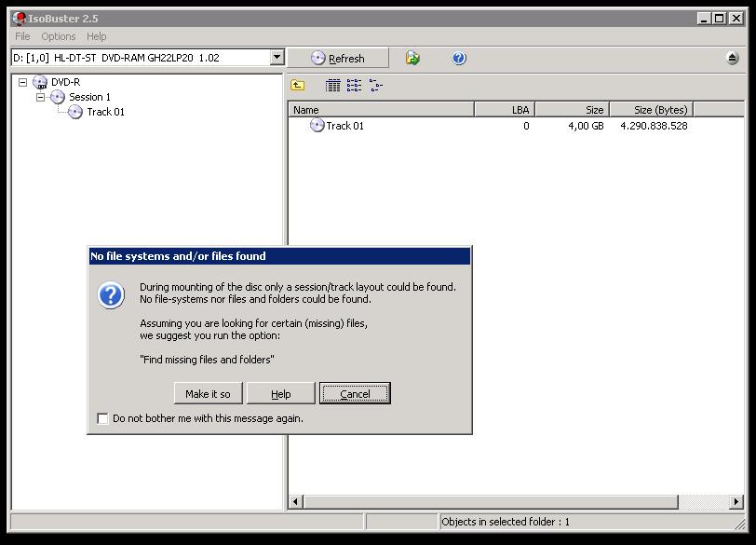Image resolution: width=756 pixels, height=545 pixels.
Task: Click the 4.290.838.528 bytes value
Action: click(x=654, y=126)
